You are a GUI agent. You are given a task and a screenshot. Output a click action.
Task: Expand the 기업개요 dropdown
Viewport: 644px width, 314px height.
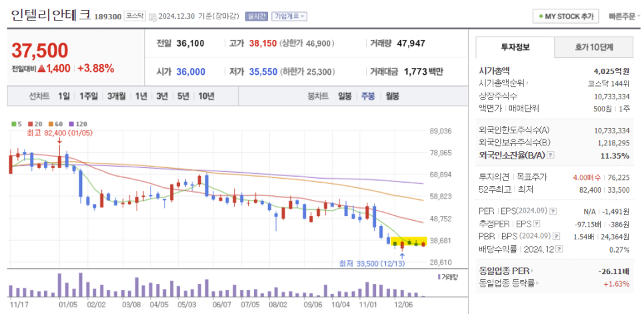pyautogui.click(x=289, y=17)
